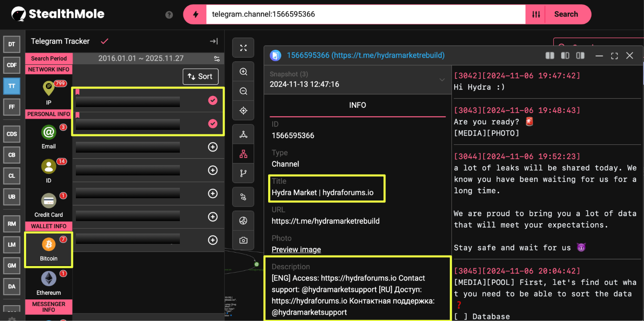Collapse the Telegram Tracker panel
The height and width of the screenshot is (321, 644).
pyautogui.click(x=214, y=41)
